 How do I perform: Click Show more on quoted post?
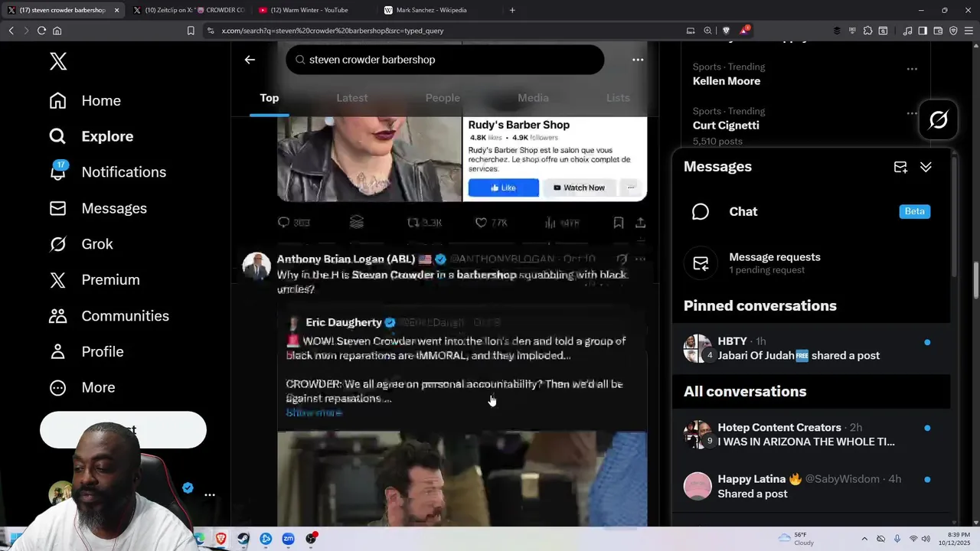click(x=314, y=412)
